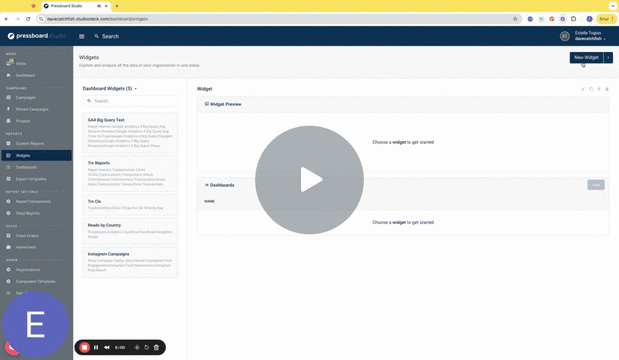Close the Pressboard Studio tab
Image resolution: width=619 pixels, height=360 pixels.
click(x=106, y=6)
